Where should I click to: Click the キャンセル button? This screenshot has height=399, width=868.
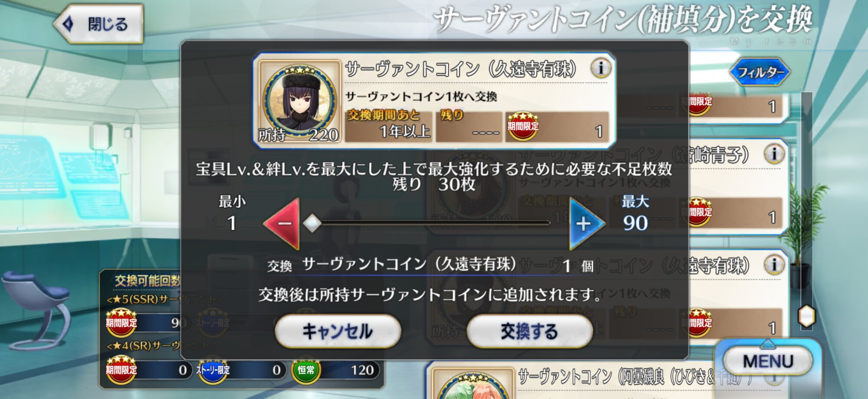338,331
